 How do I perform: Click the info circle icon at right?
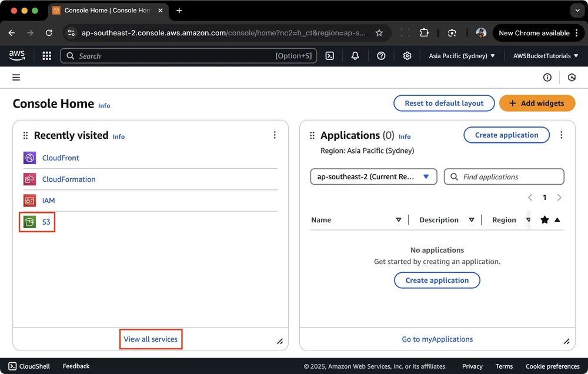tap(547, 77)
